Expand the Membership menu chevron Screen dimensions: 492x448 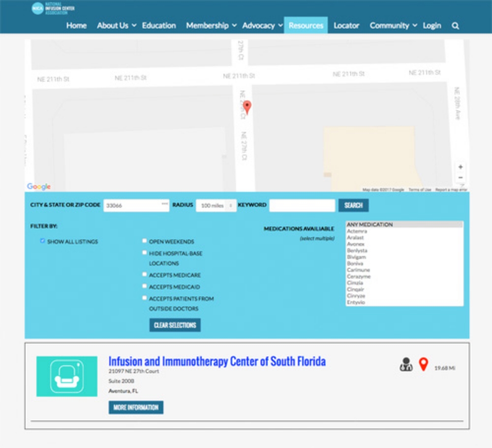click(234, 26)
